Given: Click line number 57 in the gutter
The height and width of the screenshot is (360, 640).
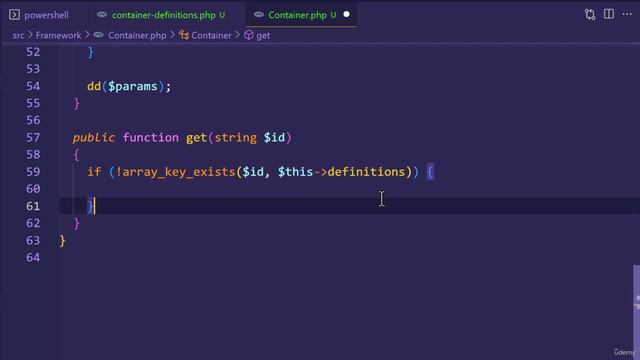Looking at the screenshot, I should [x=33, y=138].
